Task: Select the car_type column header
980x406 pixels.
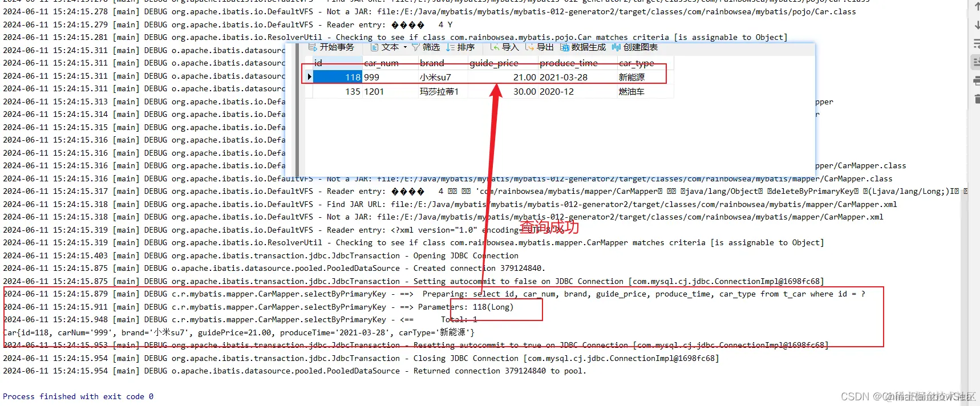Action: point(645,63)
